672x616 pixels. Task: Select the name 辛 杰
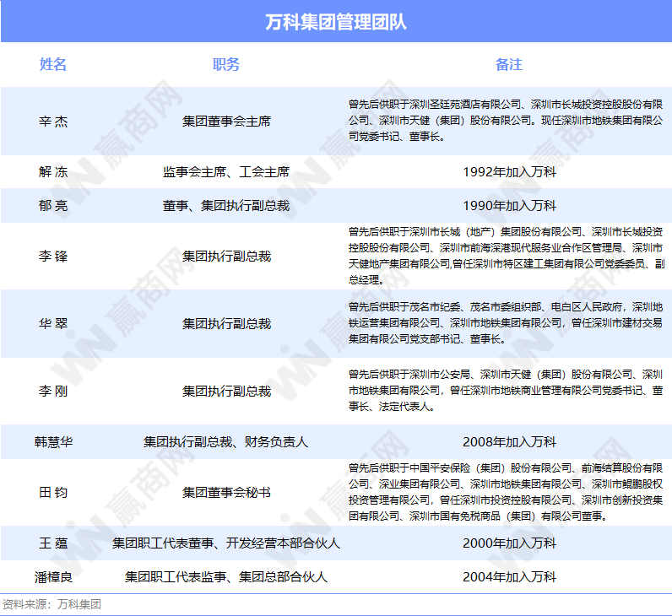tap(53, 122)
